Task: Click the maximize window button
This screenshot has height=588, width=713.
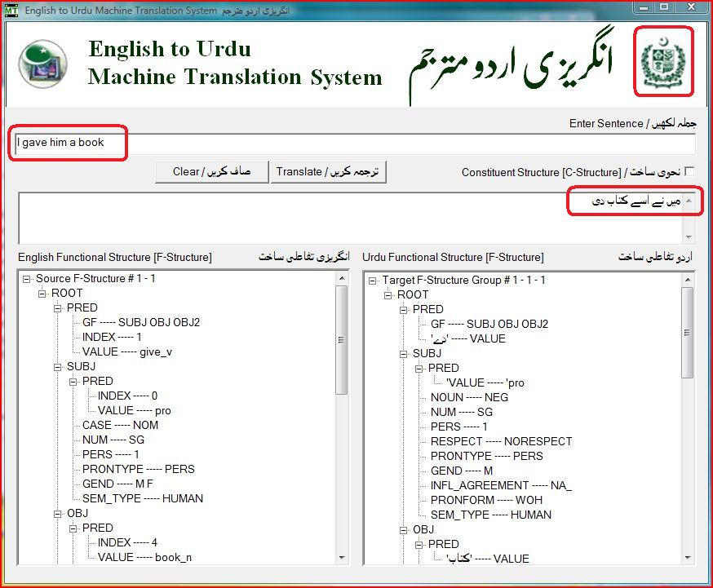Action: click(x=663, y=9)
